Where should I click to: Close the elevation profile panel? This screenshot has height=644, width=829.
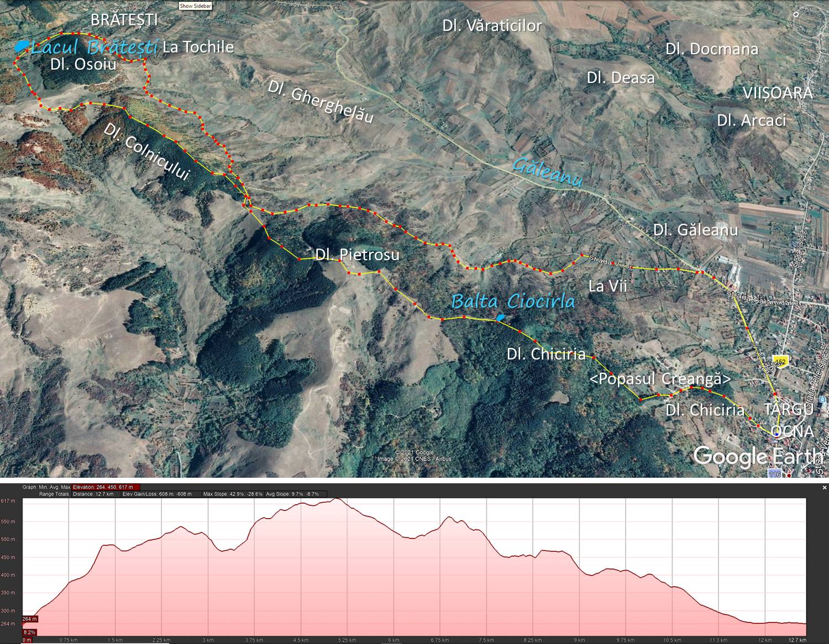click(825, 488)
